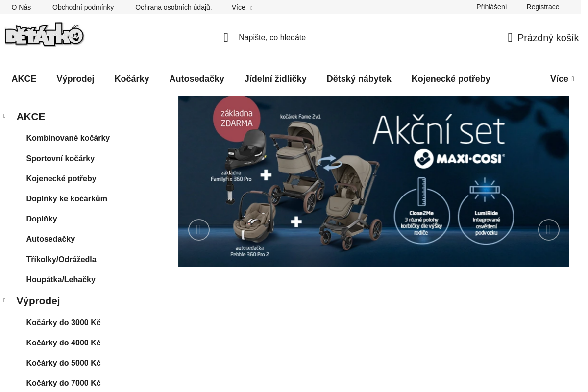The height and width of the screenshot is (392, 588).
Task: Open the Registrace link
Action: pyautogui.click(x=542, y=7)
